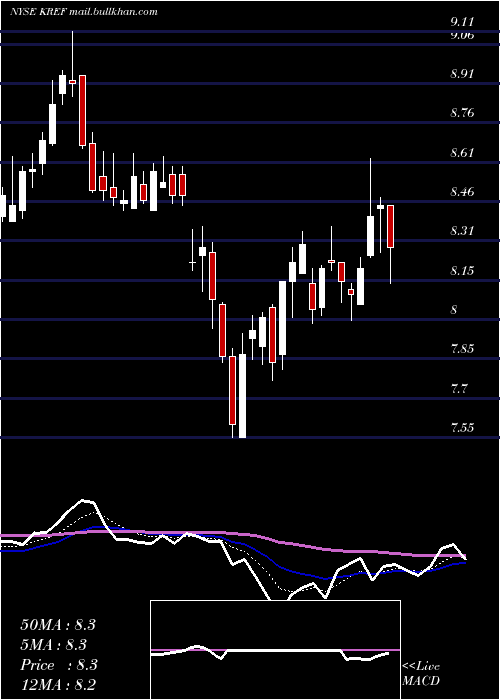
Task: Click the NYSE KREF mail.bullkhan.com title text
Action: tap(84, 12)
